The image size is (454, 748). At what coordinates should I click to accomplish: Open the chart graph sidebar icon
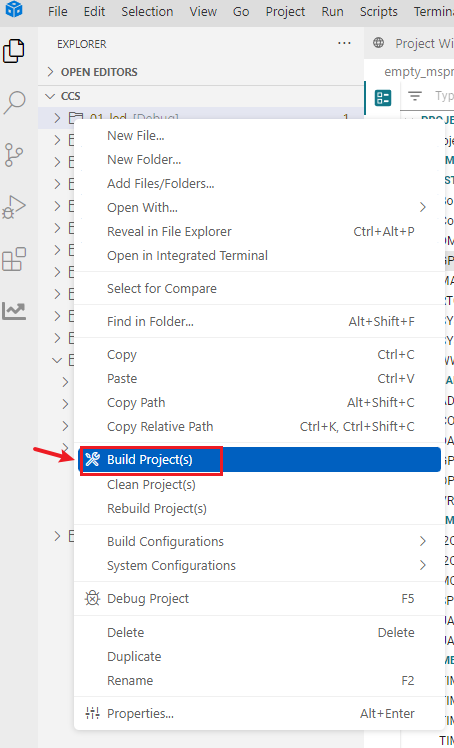point(14,311)
